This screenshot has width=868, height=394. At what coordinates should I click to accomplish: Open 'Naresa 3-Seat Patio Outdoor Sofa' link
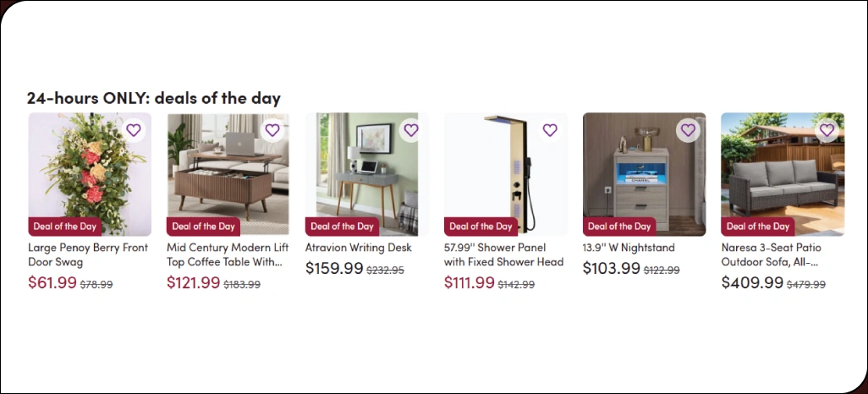pos(771,254)
